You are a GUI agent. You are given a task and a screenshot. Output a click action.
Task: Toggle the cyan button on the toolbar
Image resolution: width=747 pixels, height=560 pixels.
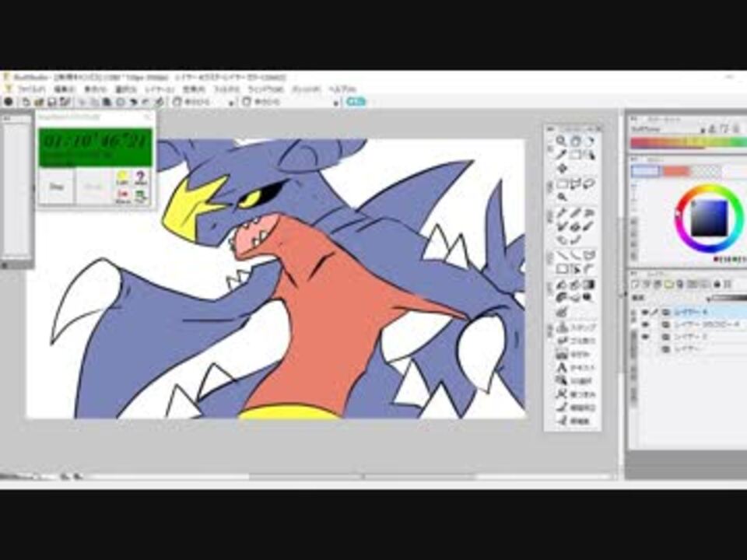pos(356,102)
